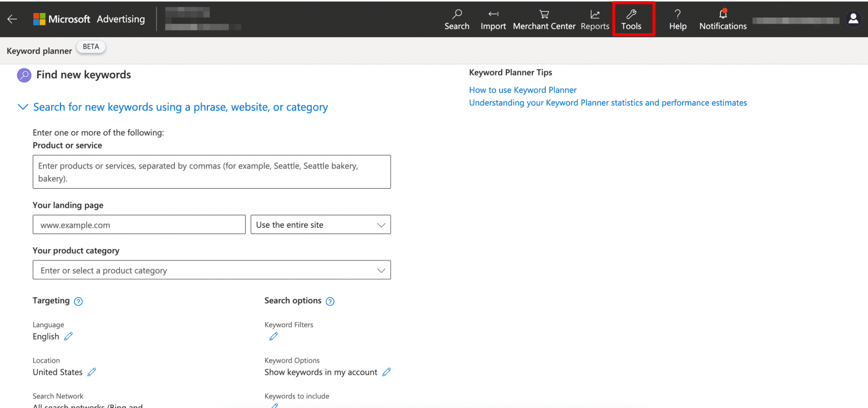Edit Keyword Filters using the pencil icon
The height and width of the screenshot is (408, 868).
click(274, 336)
